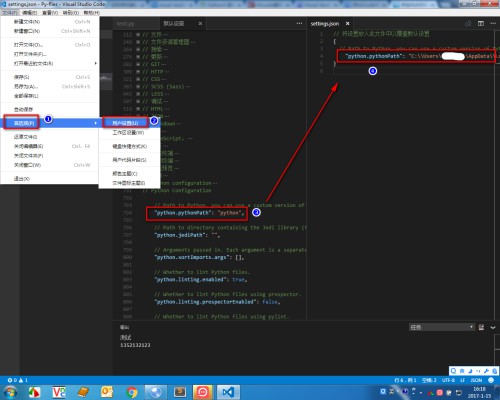
Task: Open the orange book app in taskbar
Action: pos(83,392)
